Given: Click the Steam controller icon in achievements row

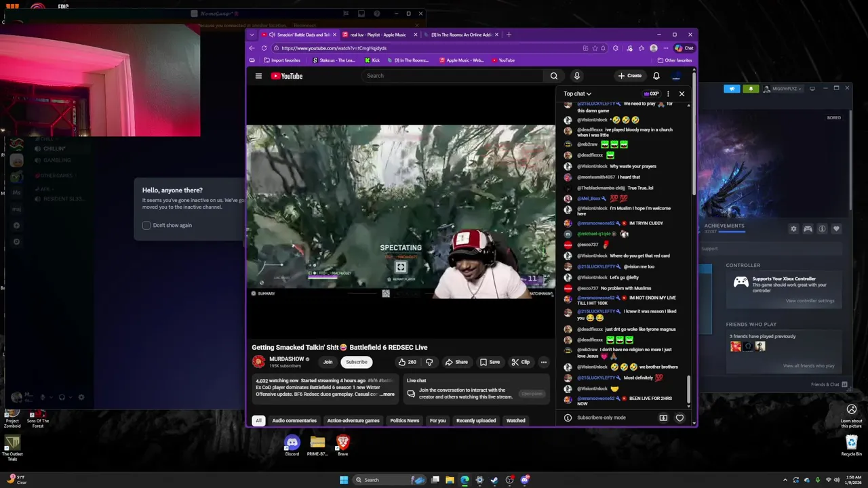Looking at the screenshot, I should coord(808,229).
